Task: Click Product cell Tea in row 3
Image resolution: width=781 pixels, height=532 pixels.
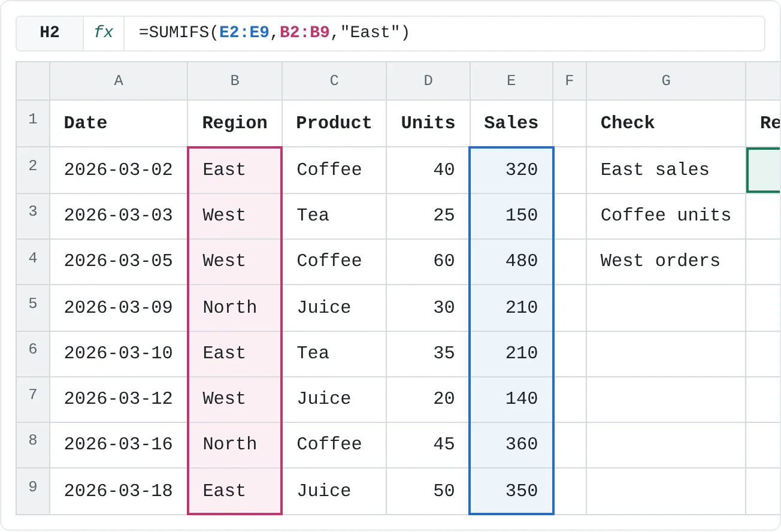Action: tap(334, 216)
